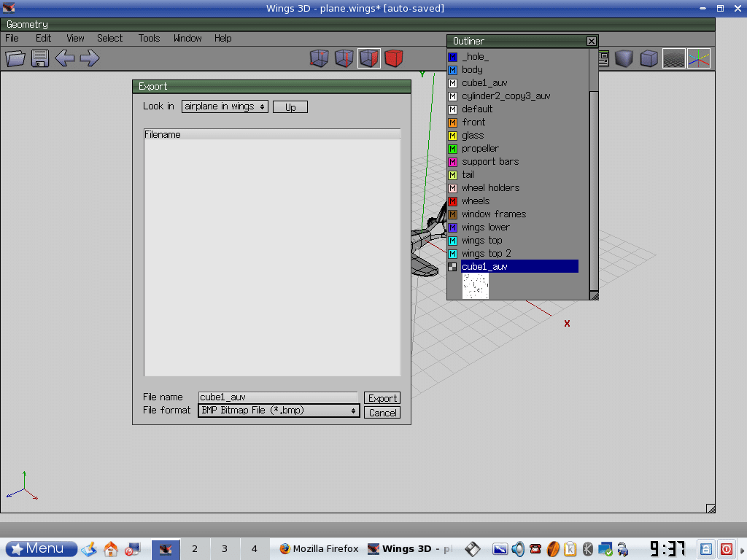
Task: Click Mozilla Firefox in the taskbar
Action: [319, 549]
